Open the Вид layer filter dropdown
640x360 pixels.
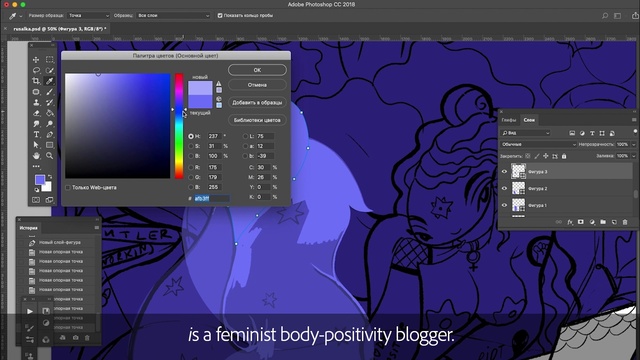[525, 133]
